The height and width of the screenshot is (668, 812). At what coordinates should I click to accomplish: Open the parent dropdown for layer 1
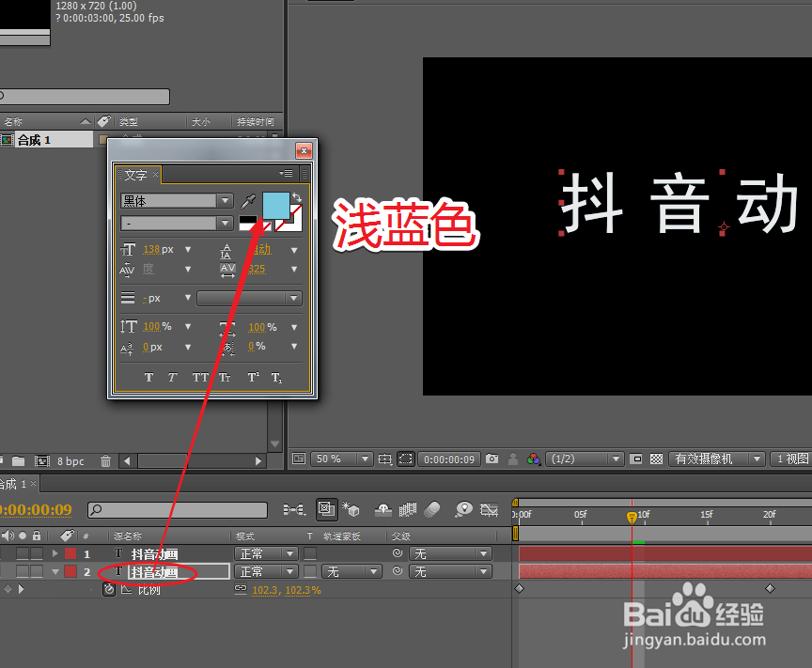[x=450, y=553]
